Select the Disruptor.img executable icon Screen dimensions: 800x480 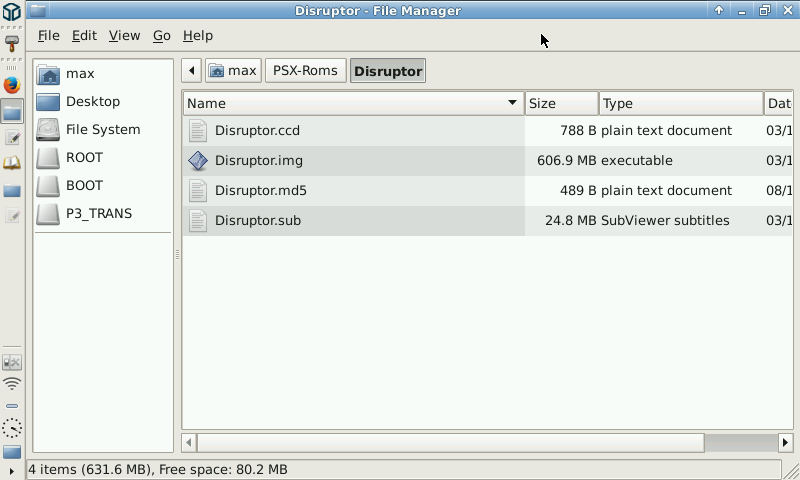198,161
